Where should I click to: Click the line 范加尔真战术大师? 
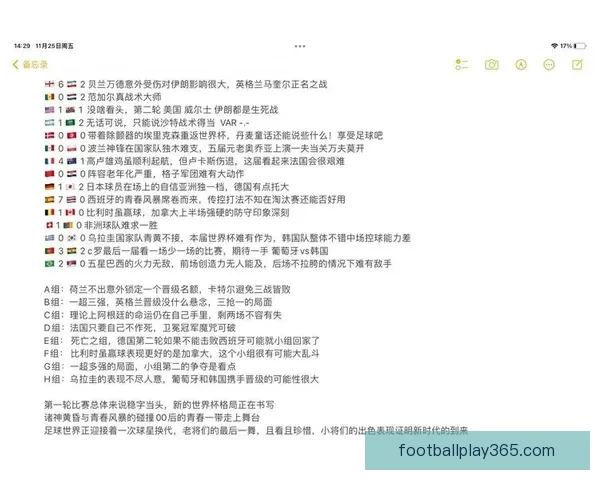pyautogui.click(x=103, y=97)
